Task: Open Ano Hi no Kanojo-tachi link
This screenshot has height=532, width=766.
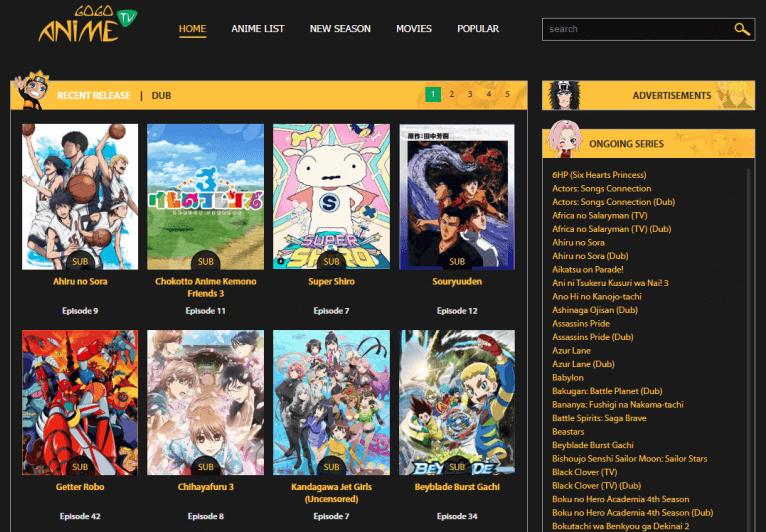Action: pos(596,297)
